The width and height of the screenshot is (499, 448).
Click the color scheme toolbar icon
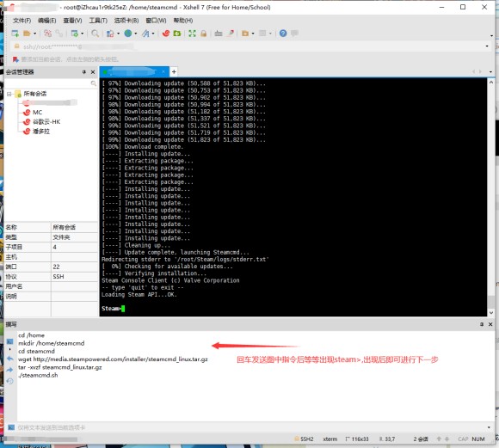point(110,34)
